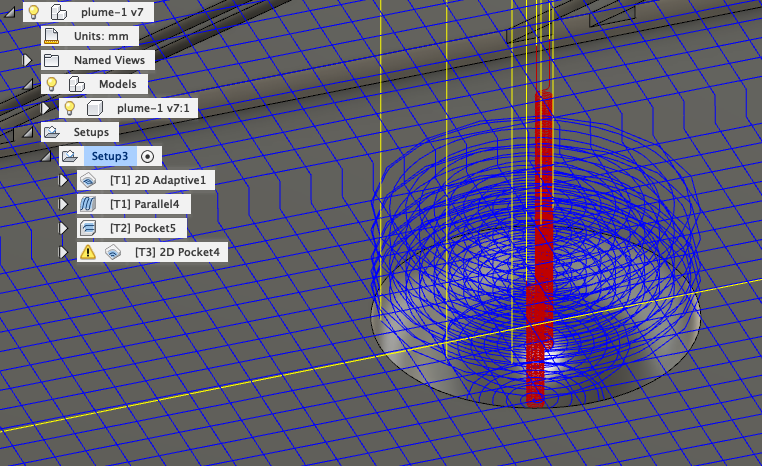Select the [T3] 2D Pocket4 operation
This screenshot has height=466, width=762.
[177, 252]
